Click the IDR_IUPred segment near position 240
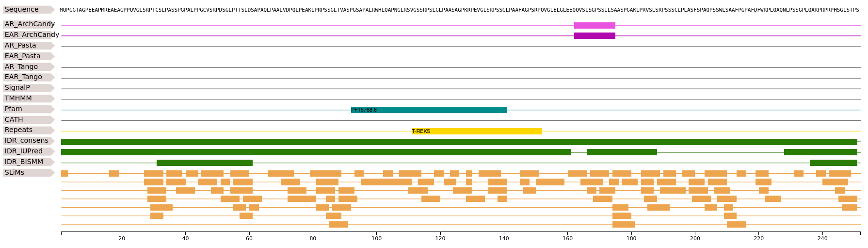The image size is (868, 248). click(820, 152)
